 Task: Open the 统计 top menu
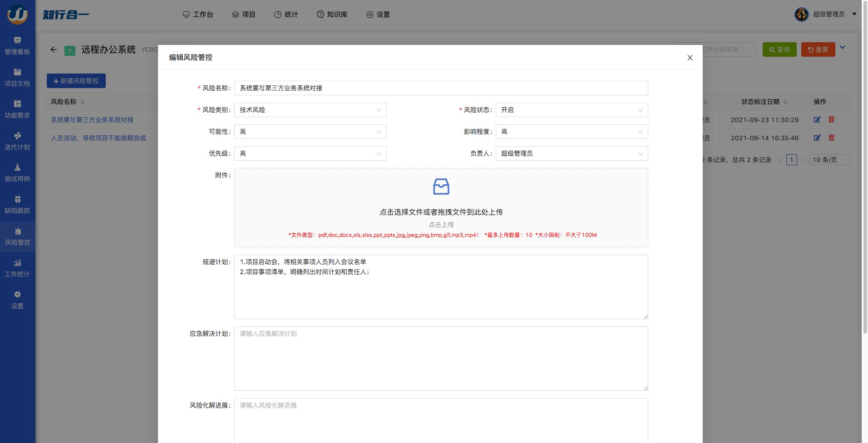coord(286,15)
